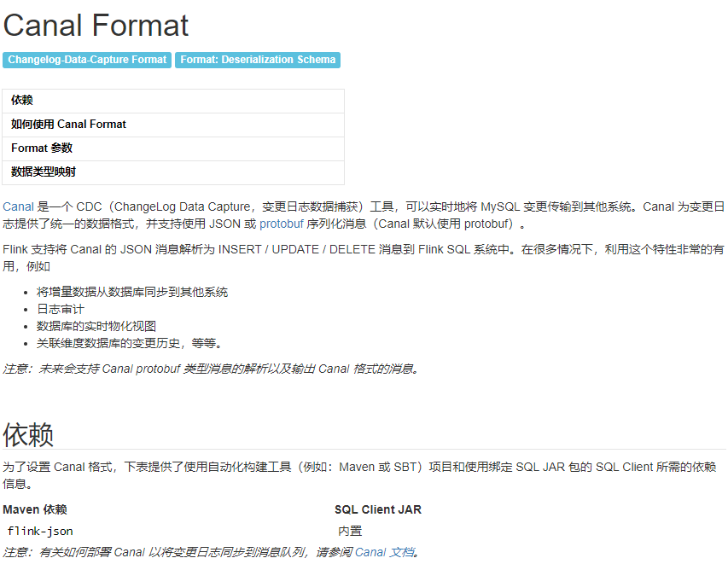Image resolution: width=728 pixels, height=564 pixels.
Task: Click the 依赖 section heading
Action: (28, 435)
